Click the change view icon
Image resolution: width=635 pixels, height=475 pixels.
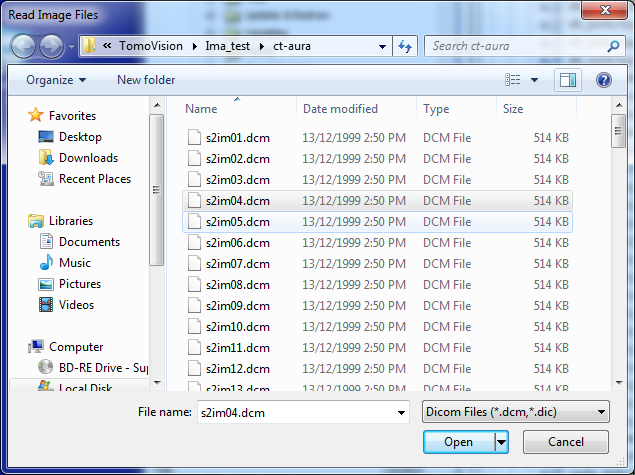pyautogui.click(x=513, y=80)
